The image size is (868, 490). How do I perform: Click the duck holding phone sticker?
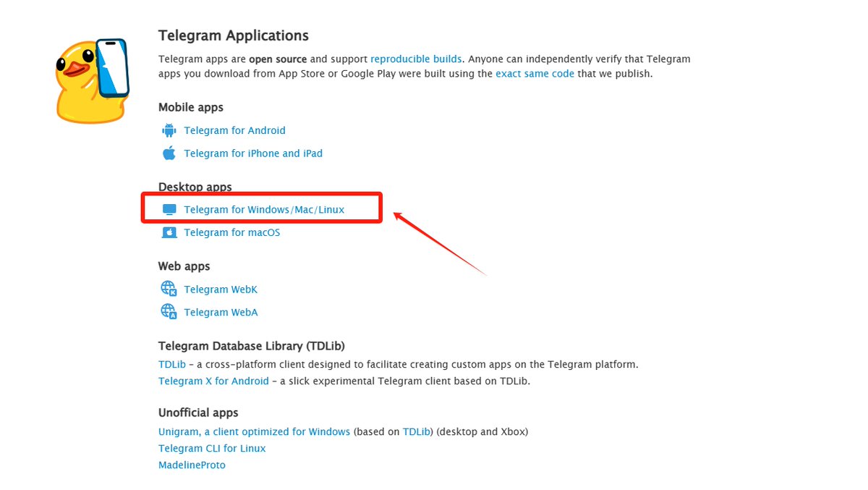click(92, 80)
